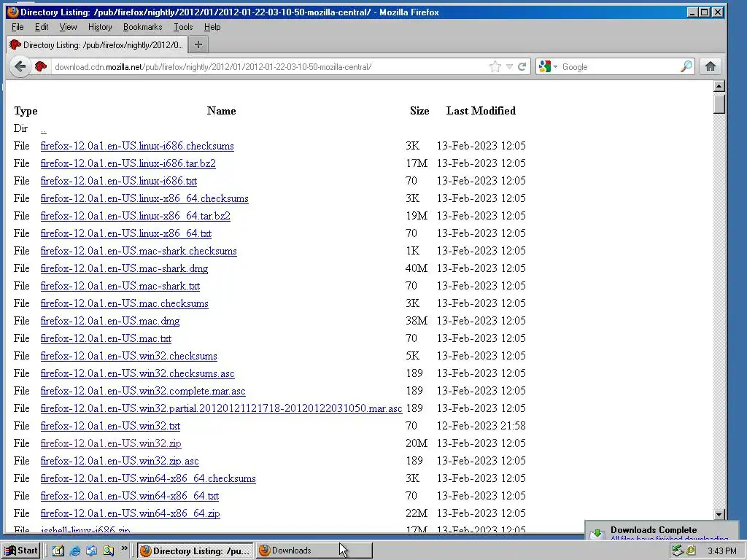Open firefox-12.0a1.en-US.win64-x86_64.txt link

(x=130, y=496)
